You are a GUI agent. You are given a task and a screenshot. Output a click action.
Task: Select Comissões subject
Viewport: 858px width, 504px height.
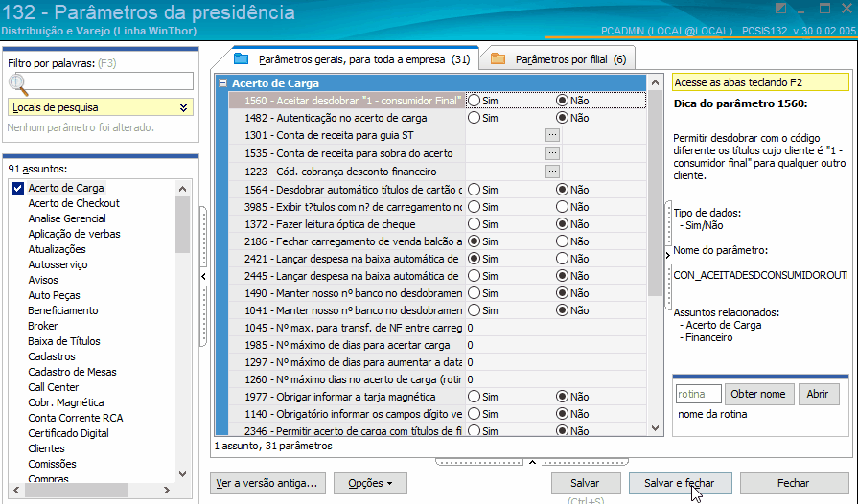[x=53, y=464]
